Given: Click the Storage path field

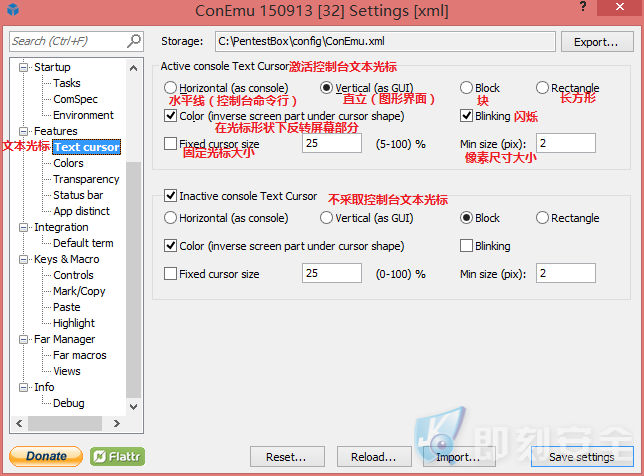Looking at the screenshot, I should (x=385, y=41).
